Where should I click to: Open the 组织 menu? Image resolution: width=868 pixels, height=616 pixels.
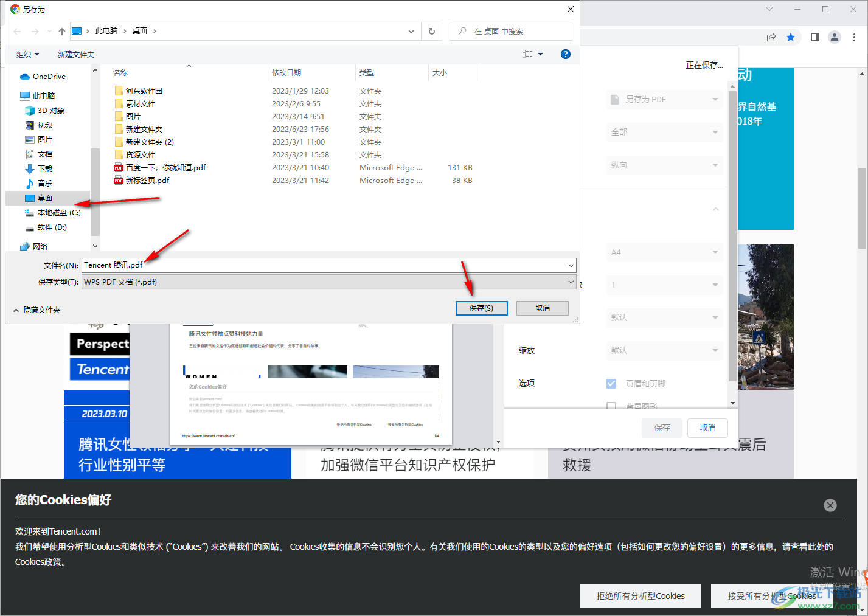27,54
